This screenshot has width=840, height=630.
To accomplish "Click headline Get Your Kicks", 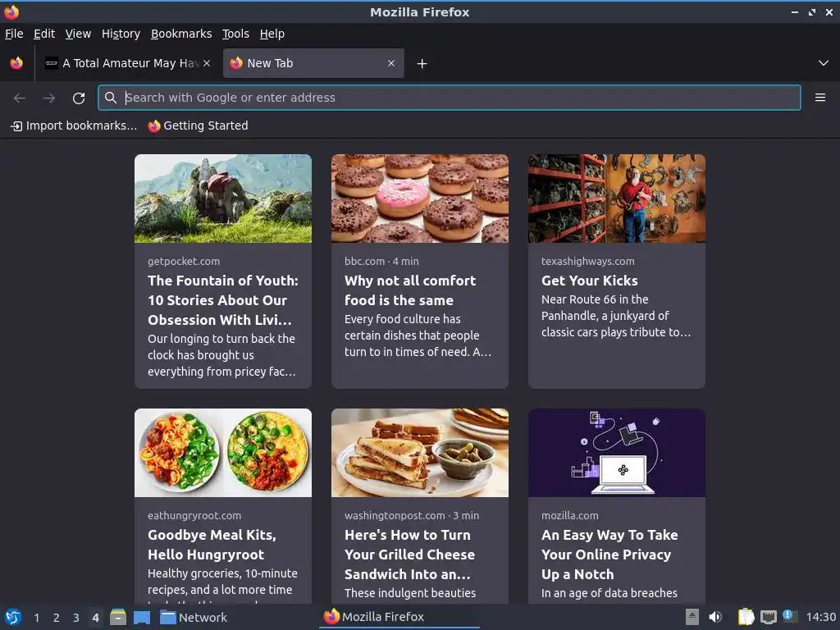I will click(x=590, y=281).
